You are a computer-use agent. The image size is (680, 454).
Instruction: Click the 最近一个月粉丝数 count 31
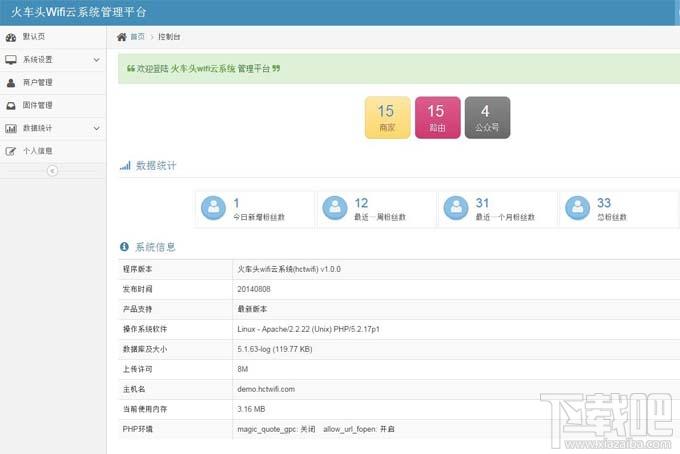click(482, 203)
